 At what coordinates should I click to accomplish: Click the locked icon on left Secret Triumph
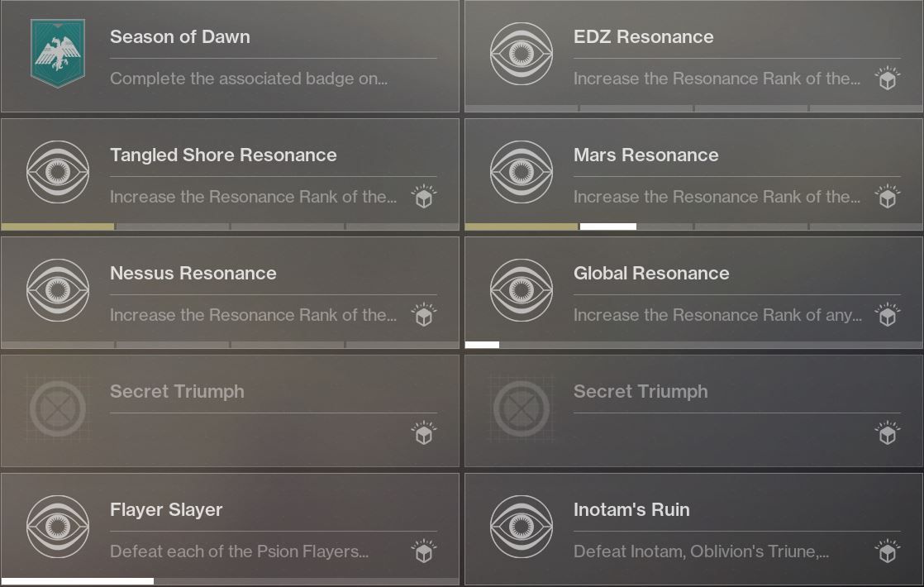pos(58,408)
